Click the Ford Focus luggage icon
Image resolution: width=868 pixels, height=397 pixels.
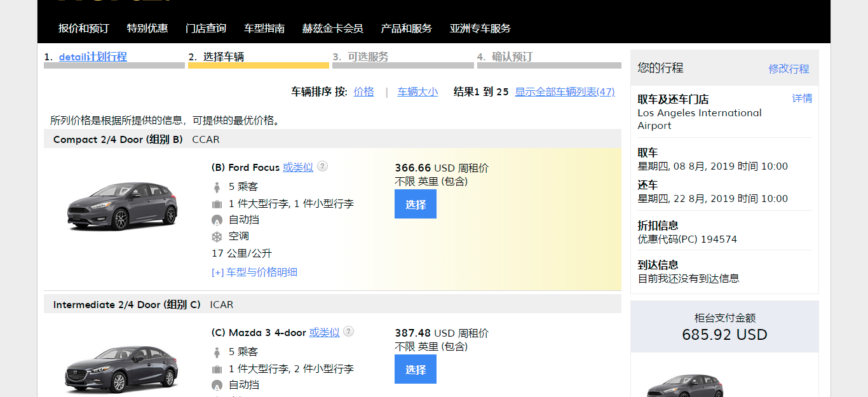(217, 204)
